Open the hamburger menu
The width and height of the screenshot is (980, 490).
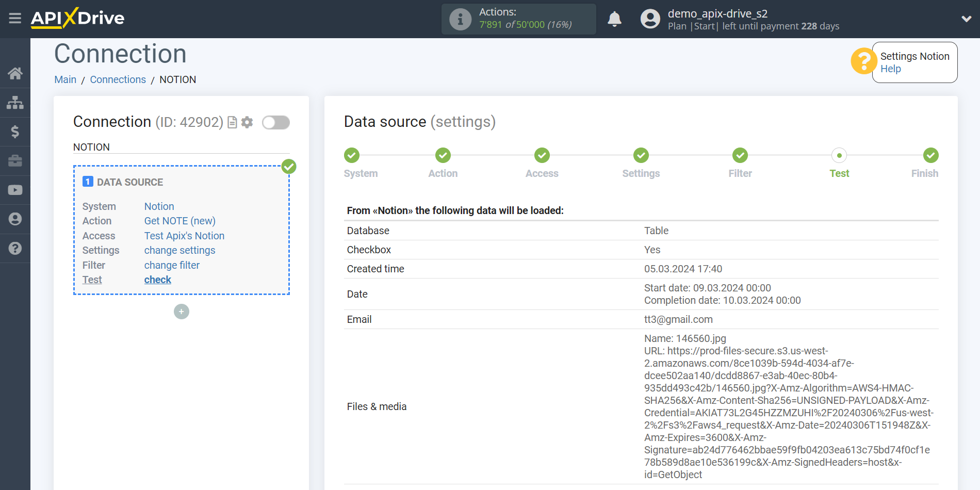tap(15, 19)
